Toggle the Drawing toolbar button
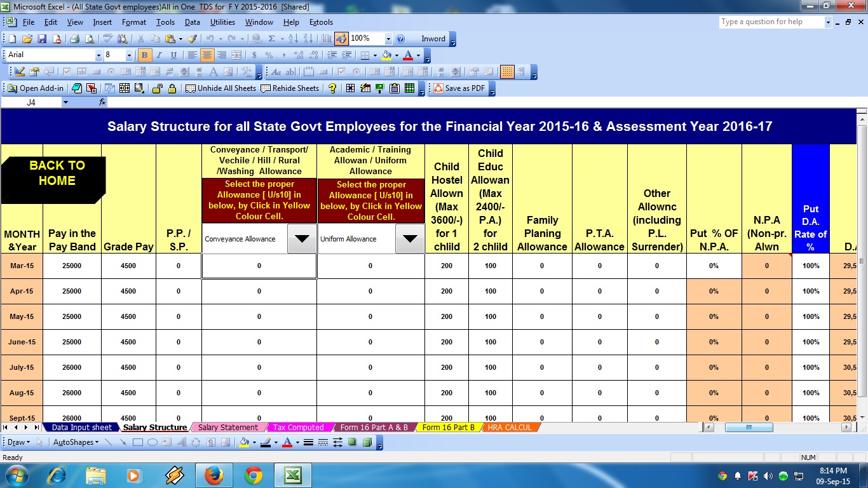The width and height of the screenshot is (868, 488). (x=342, y=39)
